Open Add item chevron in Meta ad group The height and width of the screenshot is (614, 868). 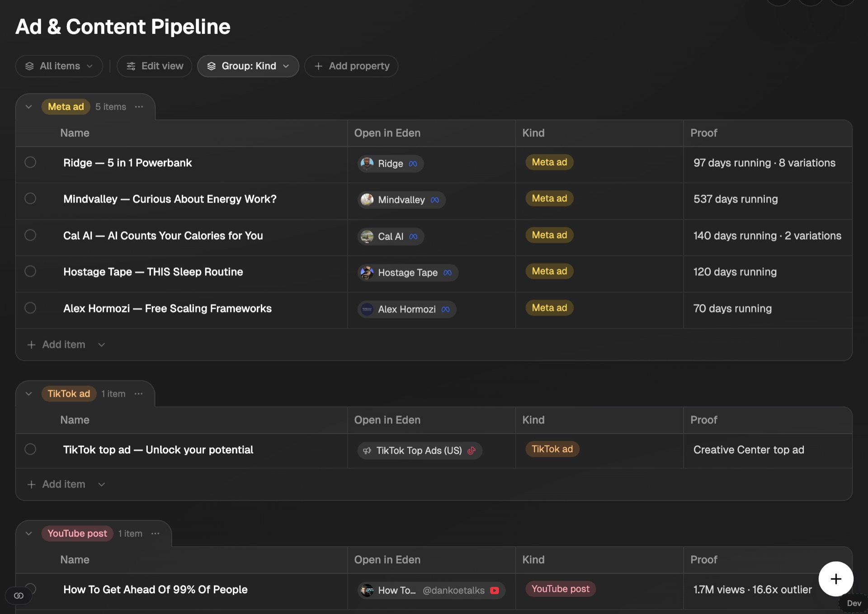point(102,345)
